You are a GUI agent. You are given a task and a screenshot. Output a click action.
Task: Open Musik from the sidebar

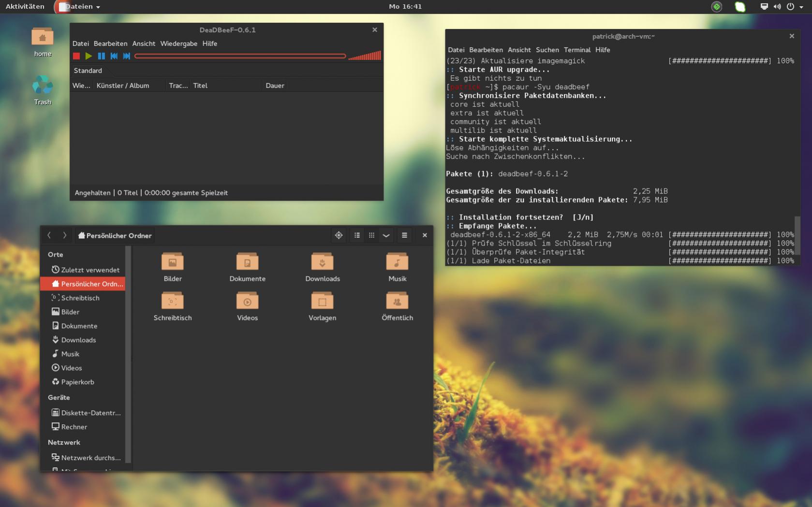tap(83, 354)
